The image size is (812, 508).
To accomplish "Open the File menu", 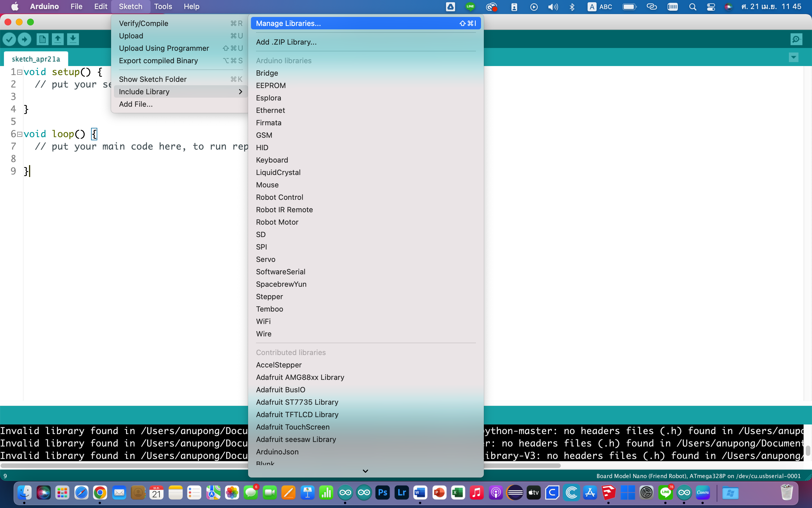I will 76,6.
